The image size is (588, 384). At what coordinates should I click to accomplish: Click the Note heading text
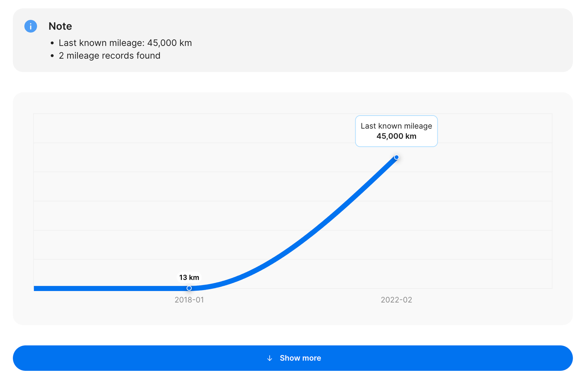(60, 26)
